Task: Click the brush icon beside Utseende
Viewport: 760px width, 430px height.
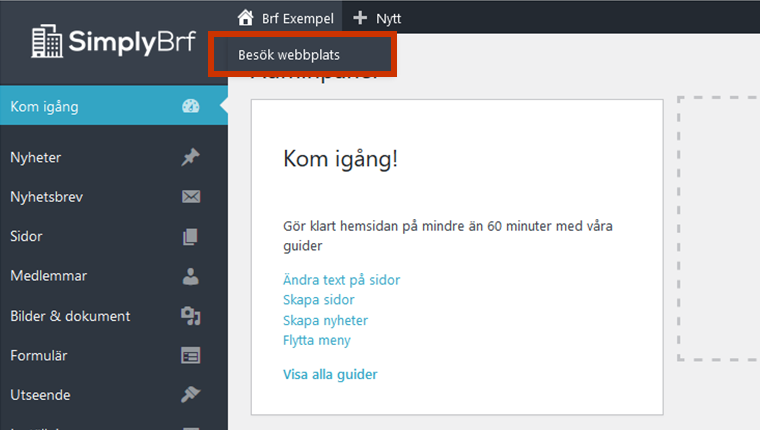Action: [x=191, y=395]
